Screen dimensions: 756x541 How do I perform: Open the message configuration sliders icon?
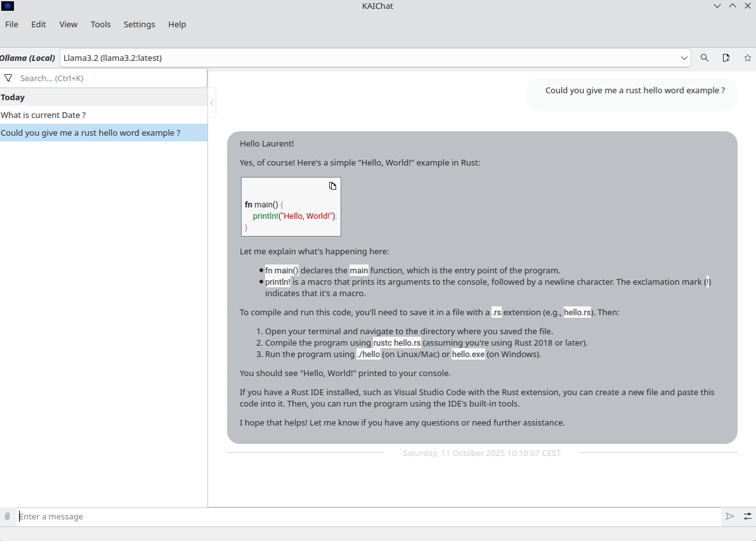click(x=748, y=516)
